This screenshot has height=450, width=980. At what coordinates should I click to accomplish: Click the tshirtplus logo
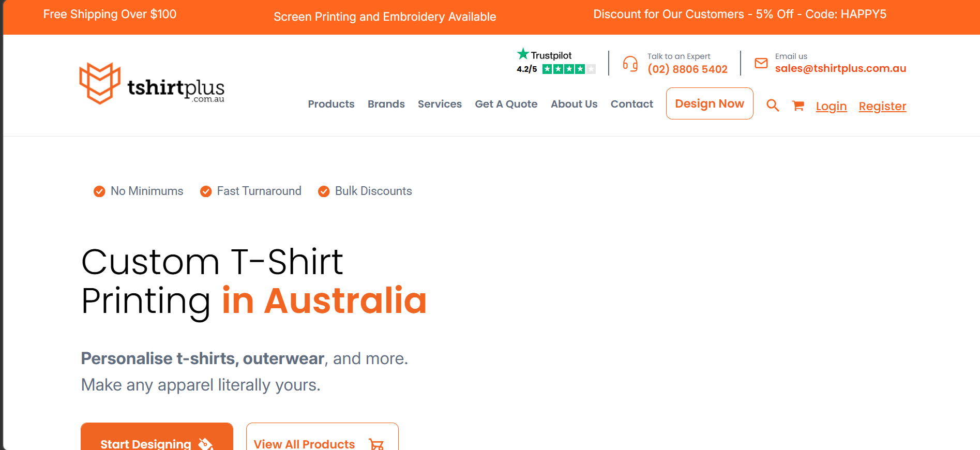(x=152, y=84)
